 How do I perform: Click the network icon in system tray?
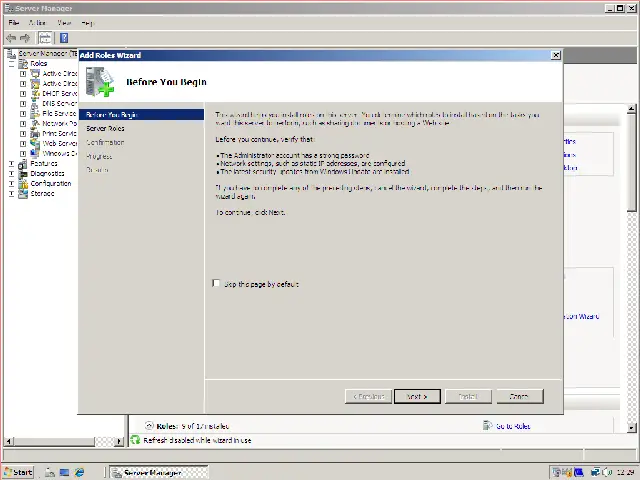click(596, 472)
